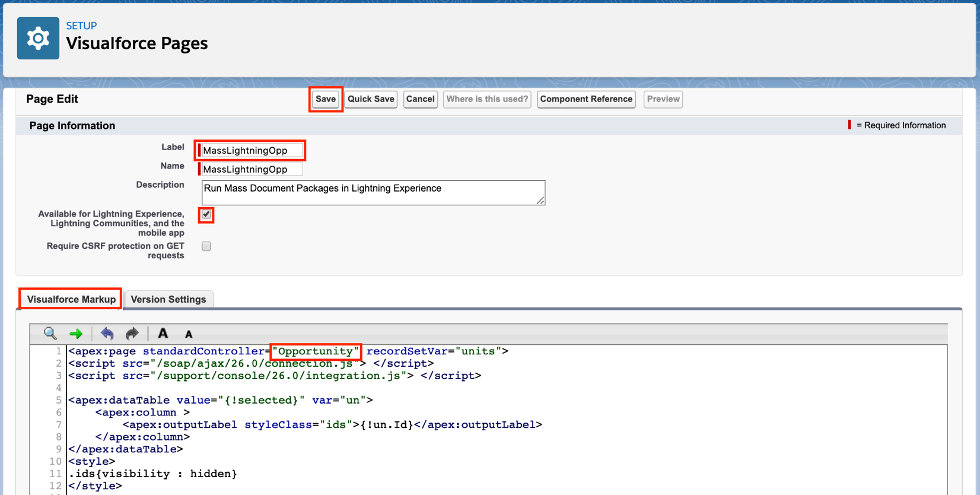Click the integration.js script line
The width and height of the screenshot is (980, 495).
pyautogui.click(x=275, y=376)
